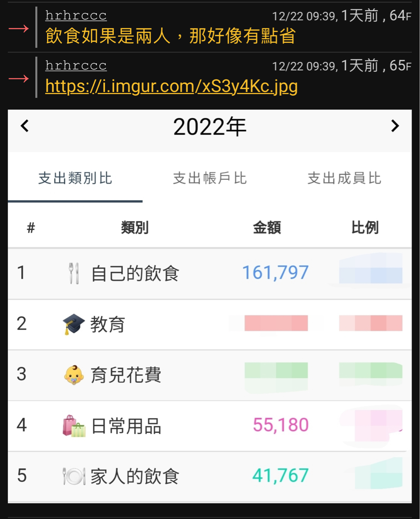420x519 pixels.
Task: Click the 金額 column header
Action: [267, 227]
